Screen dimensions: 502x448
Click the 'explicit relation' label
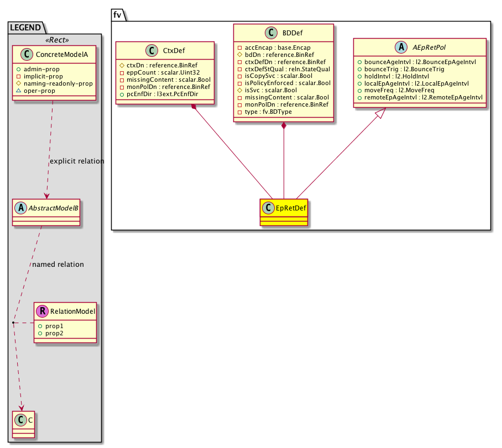[77, 161]
